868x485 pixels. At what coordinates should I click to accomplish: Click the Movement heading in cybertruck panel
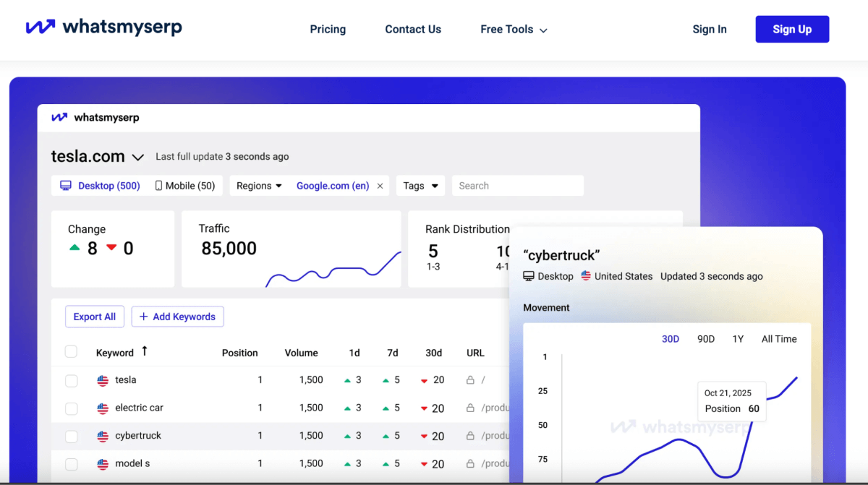tap(546, 308)
